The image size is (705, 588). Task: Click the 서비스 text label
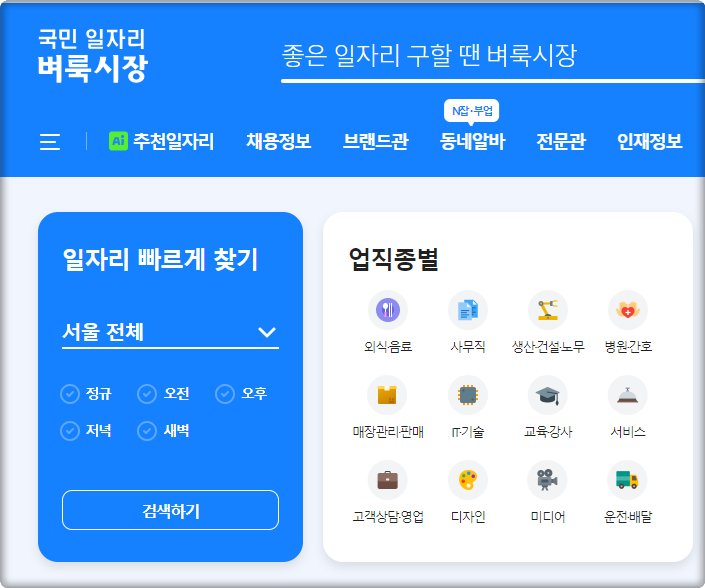628,432
